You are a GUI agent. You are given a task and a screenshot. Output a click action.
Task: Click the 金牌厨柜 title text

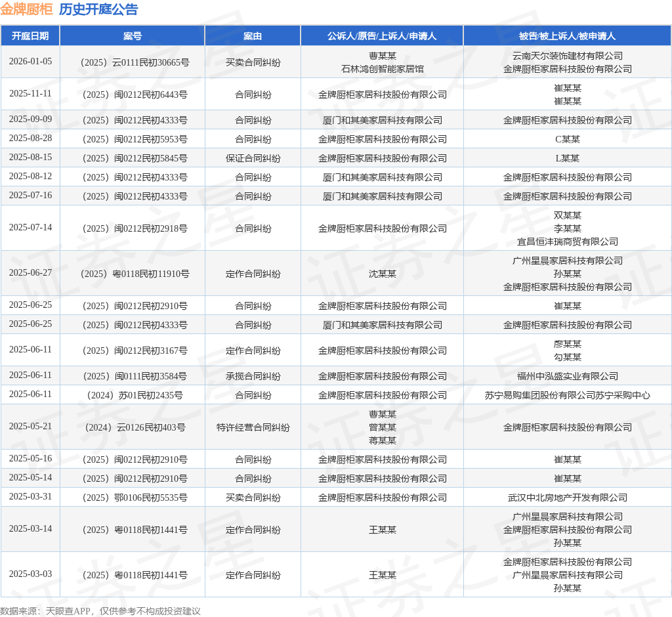(26, 9)
